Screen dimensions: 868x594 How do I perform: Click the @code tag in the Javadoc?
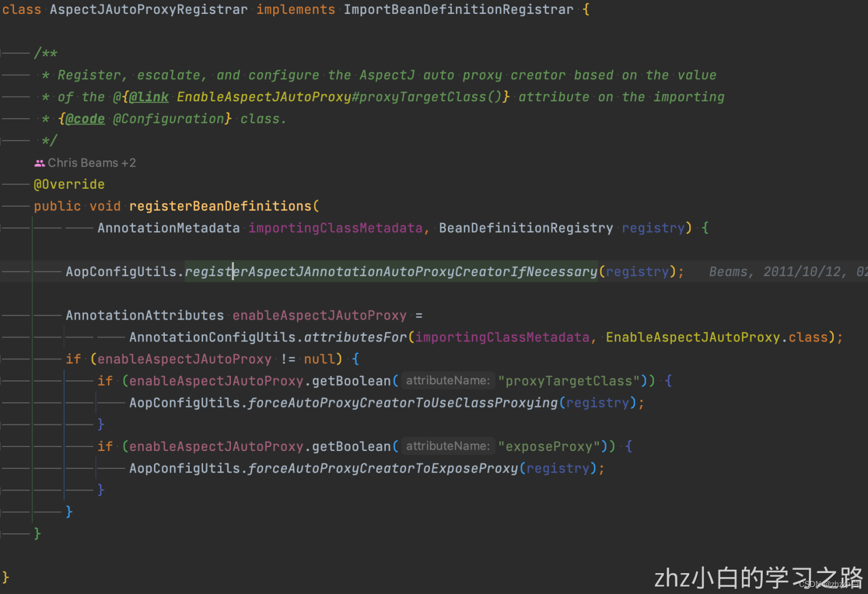pos(85,119)
